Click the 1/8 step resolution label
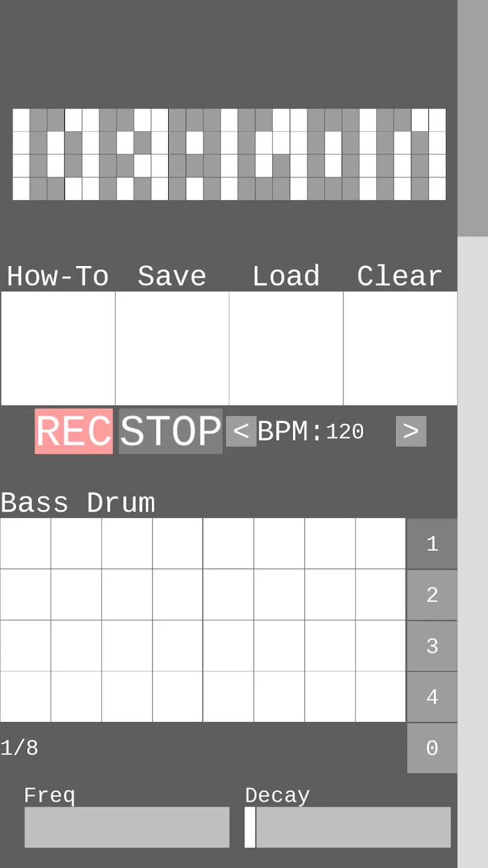 [x=19, y=748]
